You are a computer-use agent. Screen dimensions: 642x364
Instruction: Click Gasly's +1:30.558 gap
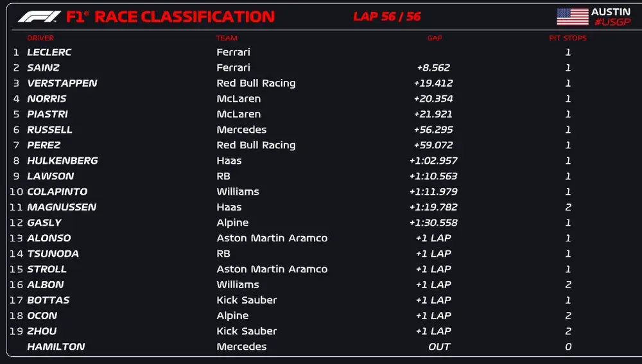(433, 222)
